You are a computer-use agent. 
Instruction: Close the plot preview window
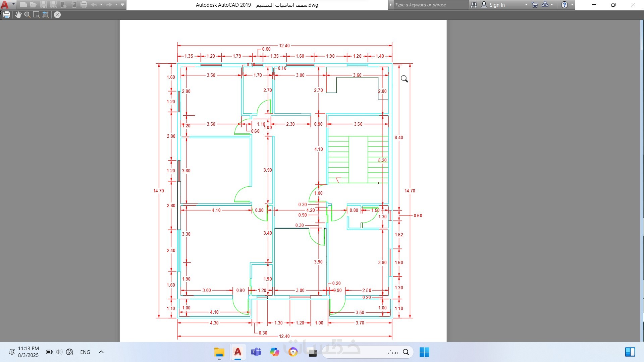coord(57,15)
